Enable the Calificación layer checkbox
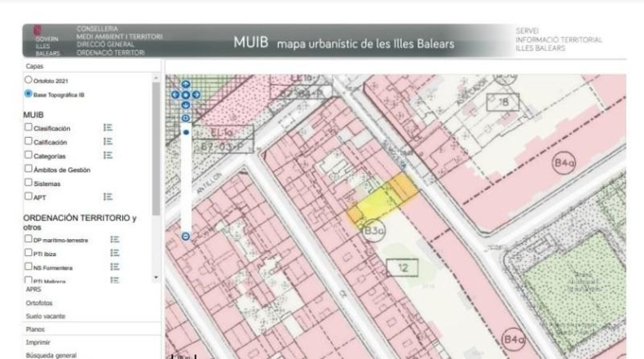The image size is (644, 359). point(29,141)
